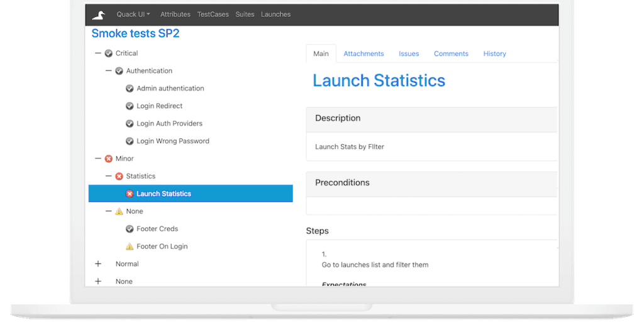This screenshot has width=644, height=322.
Task: Collapse the Statistics tree node
Action: click(x=108, y=177)
